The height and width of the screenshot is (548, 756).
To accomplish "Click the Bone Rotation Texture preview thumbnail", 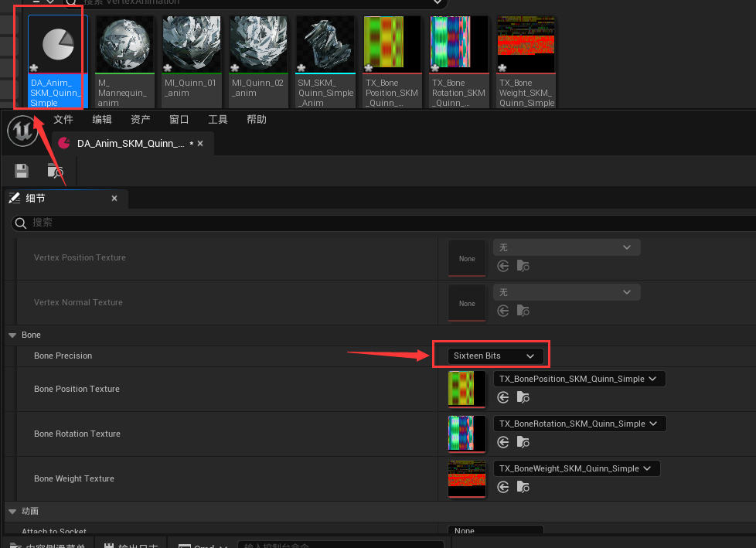I will 467,434.
